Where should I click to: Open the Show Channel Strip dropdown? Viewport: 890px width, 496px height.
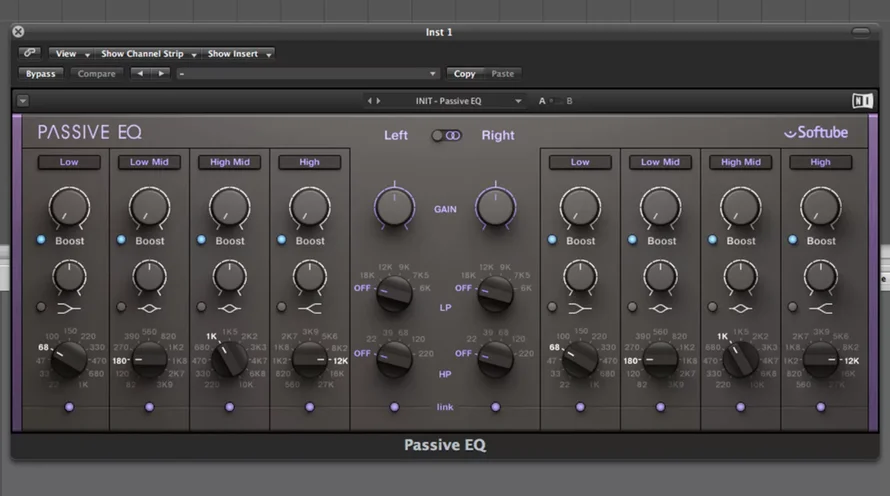(148, 54)
